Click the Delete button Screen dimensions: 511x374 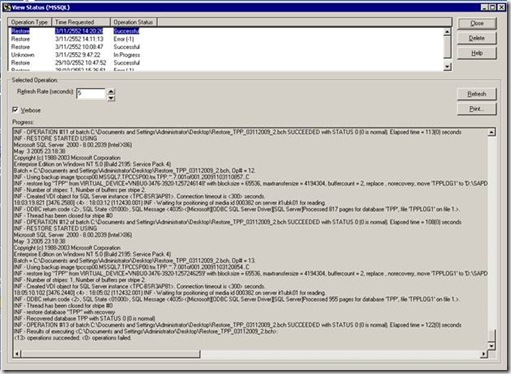477,38
